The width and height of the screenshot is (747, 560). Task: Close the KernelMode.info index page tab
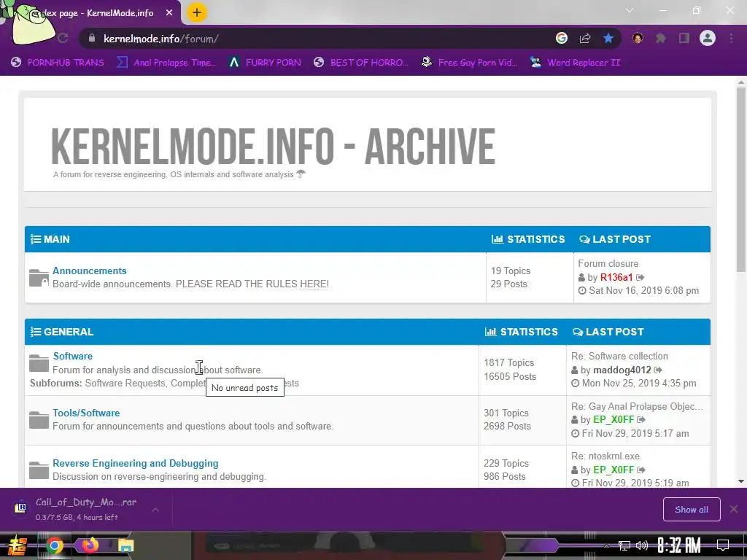click(x=169, y=13)
